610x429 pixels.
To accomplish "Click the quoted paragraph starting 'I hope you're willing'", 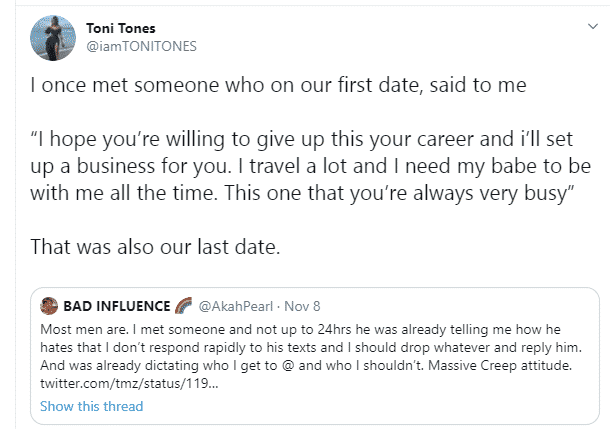I will (310, 166).
